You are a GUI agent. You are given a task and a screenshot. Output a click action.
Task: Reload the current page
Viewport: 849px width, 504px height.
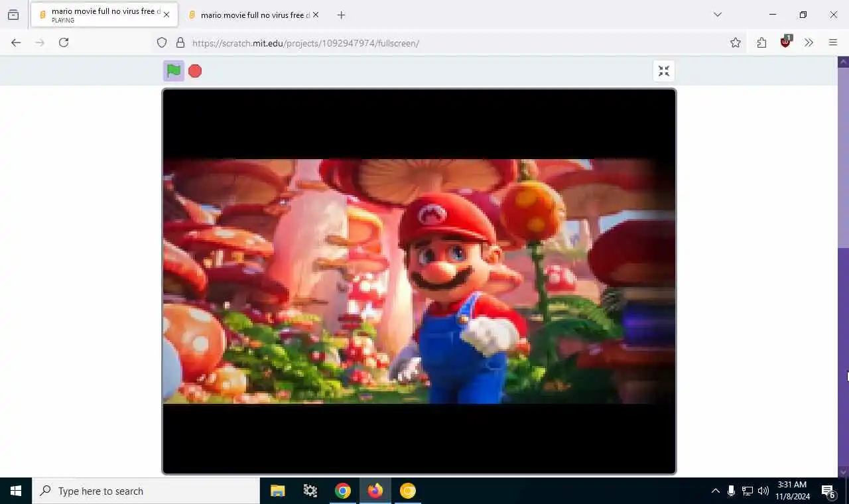[64, 42]
